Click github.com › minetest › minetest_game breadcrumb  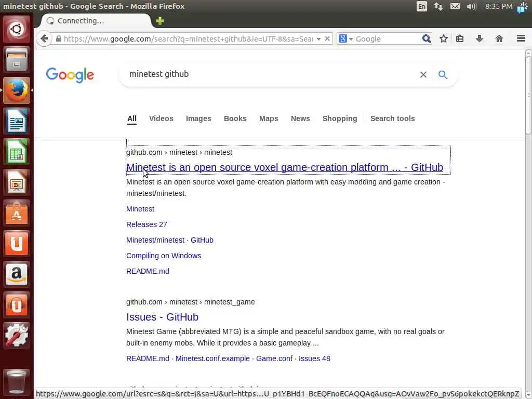pos(190,302)
